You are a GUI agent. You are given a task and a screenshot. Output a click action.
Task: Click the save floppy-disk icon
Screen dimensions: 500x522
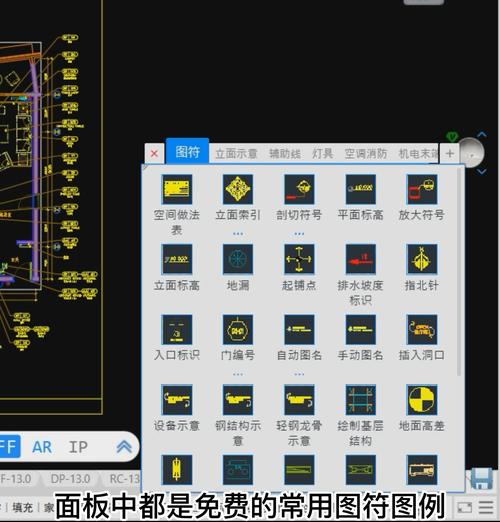pyautogui.click(x=482, y=479)
